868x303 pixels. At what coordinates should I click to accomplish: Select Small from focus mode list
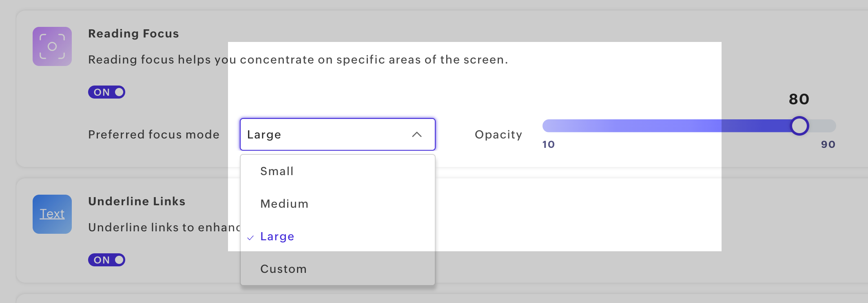coord(338,171)
